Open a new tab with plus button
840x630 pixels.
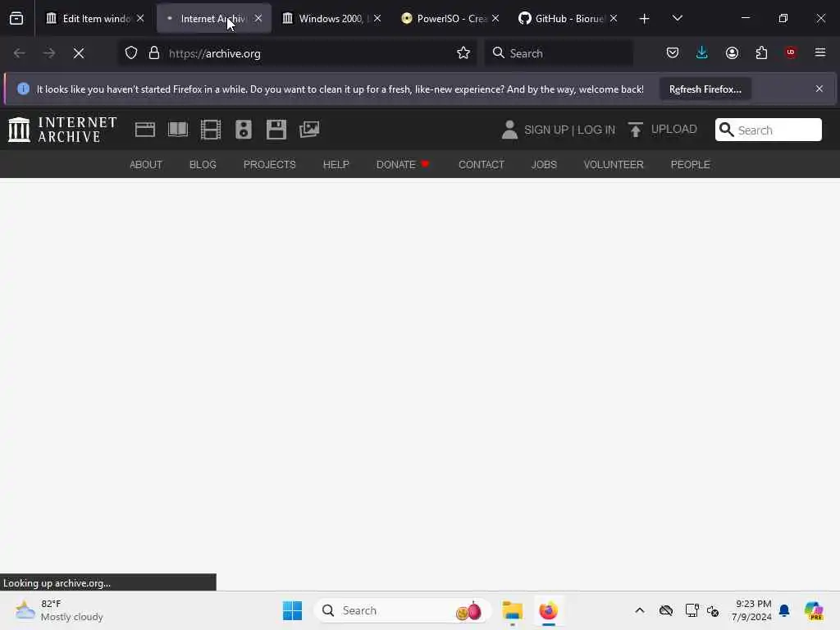click(x=645, y=19)
